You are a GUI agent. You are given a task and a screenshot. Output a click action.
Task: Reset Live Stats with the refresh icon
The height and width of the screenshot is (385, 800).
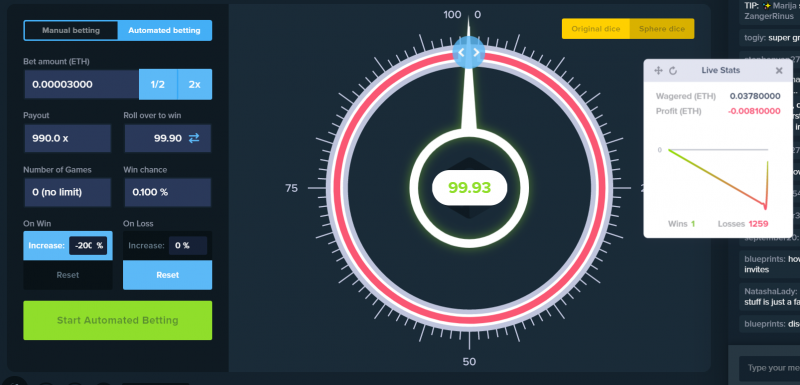pos(673,71)
